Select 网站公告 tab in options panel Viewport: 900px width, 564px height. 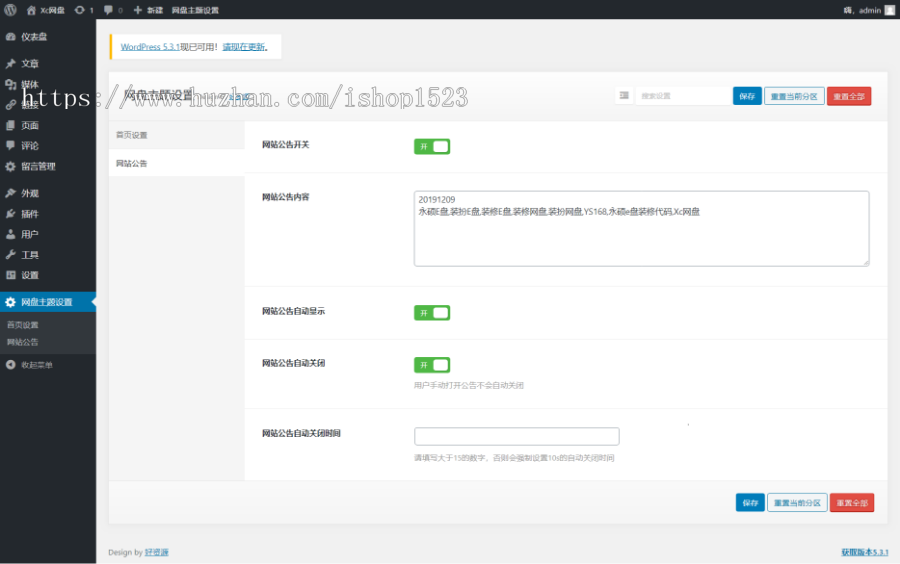pyautogui.click(x=176, y=163)
